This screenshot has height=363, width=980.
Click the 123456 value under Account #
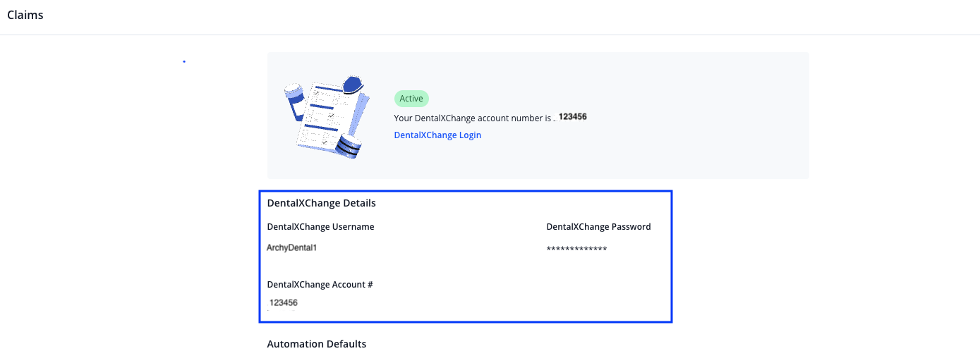coord(284,302)
